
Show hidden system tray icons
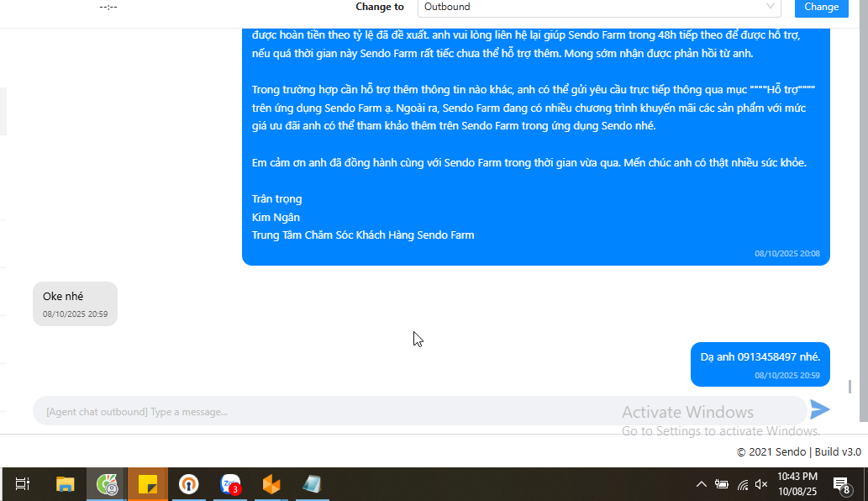tap(702, 484)
